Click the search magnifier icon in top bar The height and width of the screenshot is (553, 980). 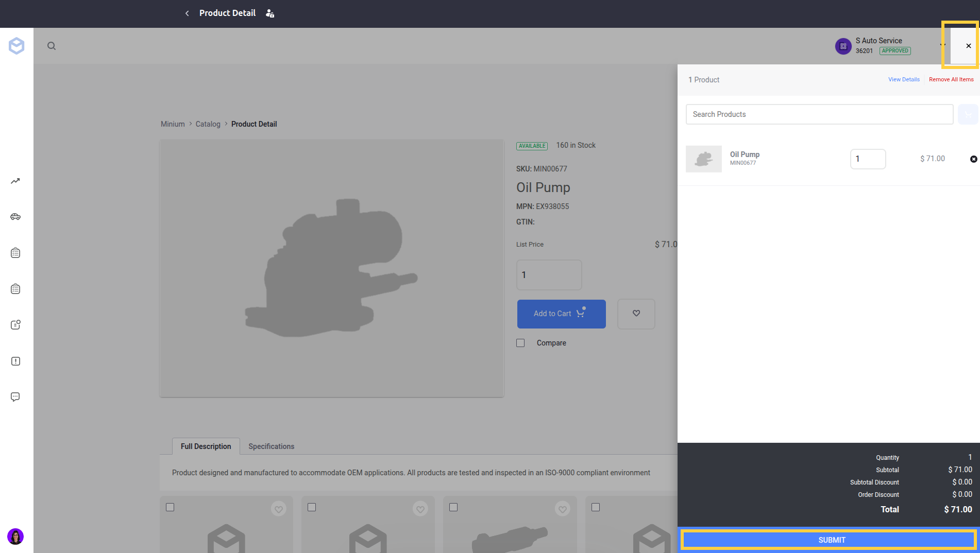(52, 46)
